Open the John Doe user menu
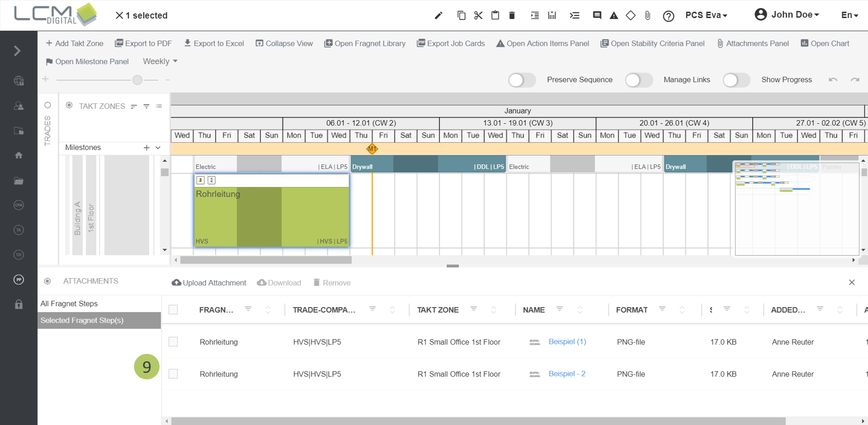Screen dimensions: 868x425 click(x=787, y=15)
